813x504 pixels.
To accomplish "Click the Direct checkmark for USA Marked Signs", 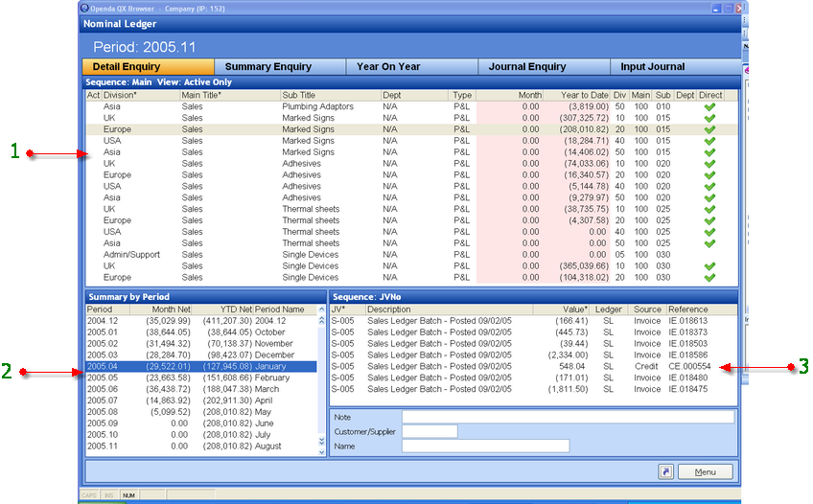I will click(x=709, y=141).
